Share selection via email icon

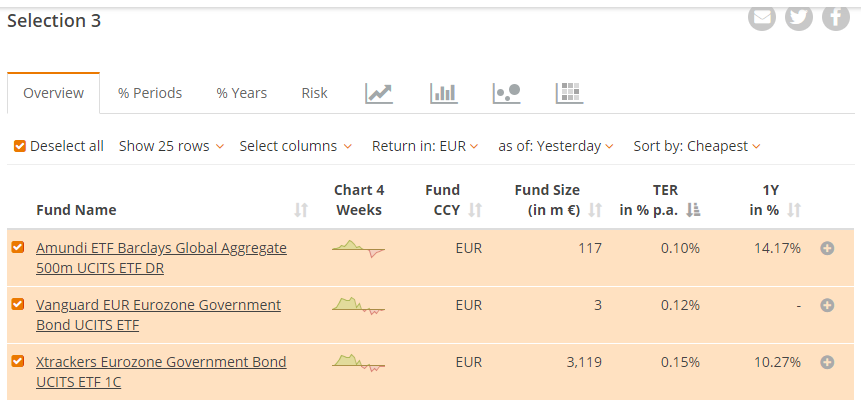point(762,17)
